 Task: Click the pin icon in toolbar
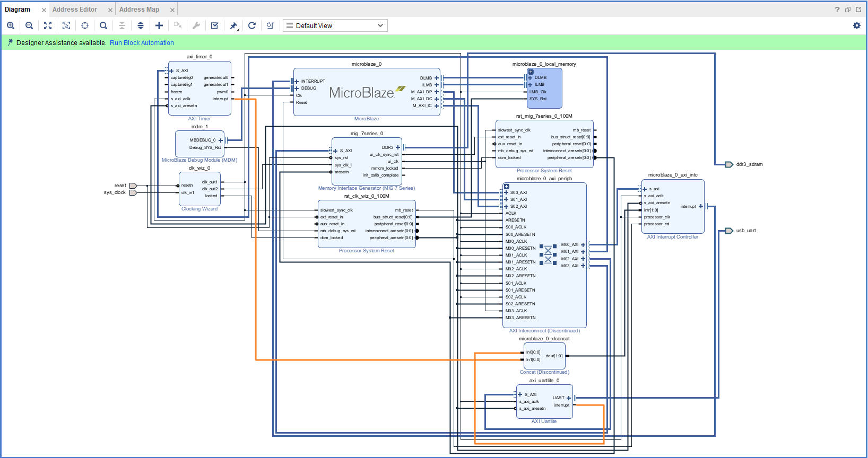233,25
